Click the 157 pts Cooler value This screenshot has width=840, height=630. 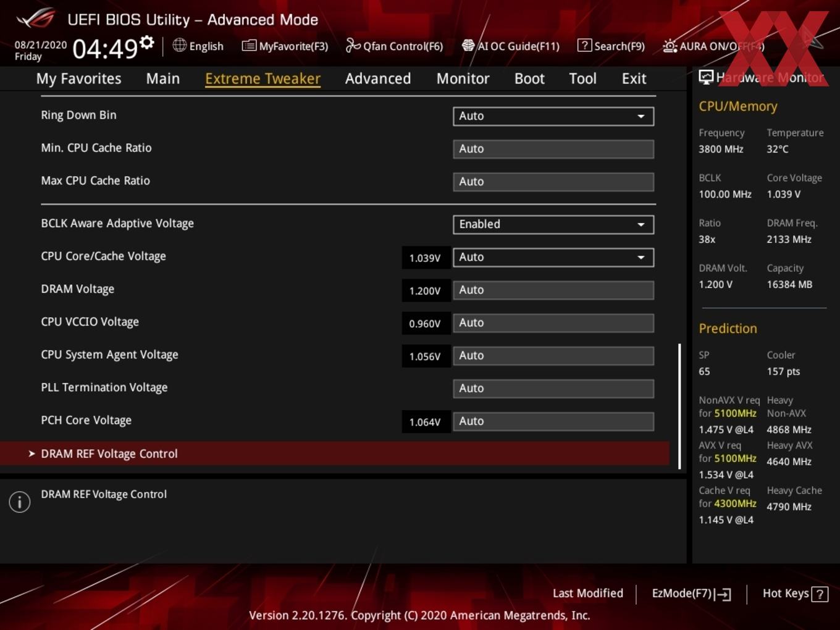click(783, 371)
